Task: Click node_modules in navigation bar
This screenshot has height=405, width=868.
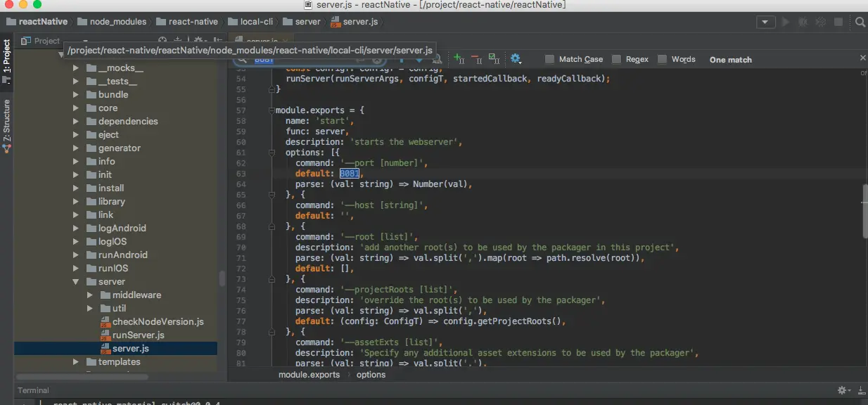Action: tap(112, 22)
